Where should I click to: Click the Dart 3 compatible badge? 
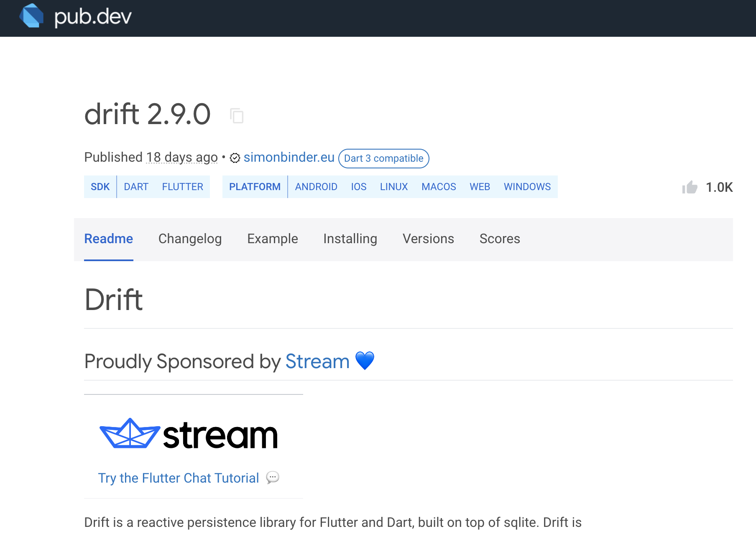[x=383, y=158]
